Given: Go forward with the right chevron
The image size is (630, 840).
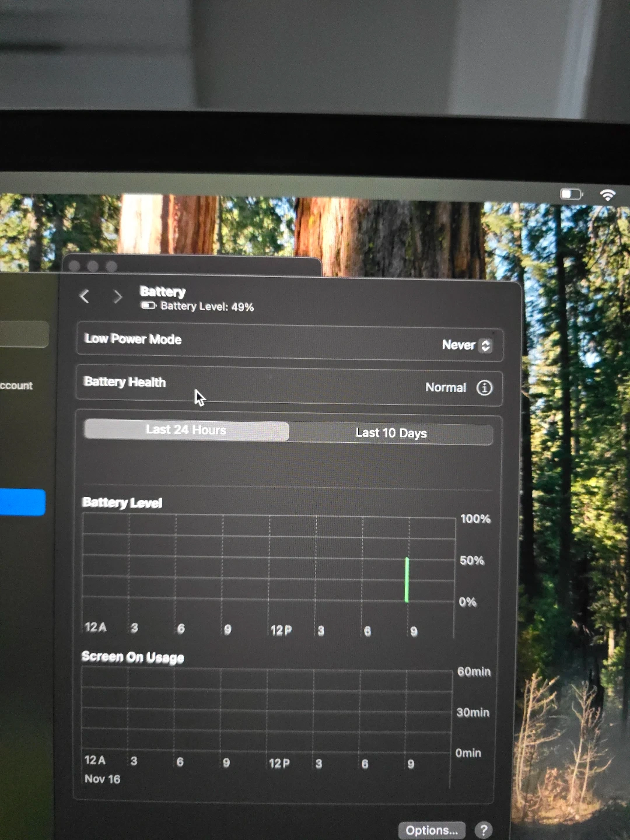Looking at the screenshot, I should coord(117,297).
